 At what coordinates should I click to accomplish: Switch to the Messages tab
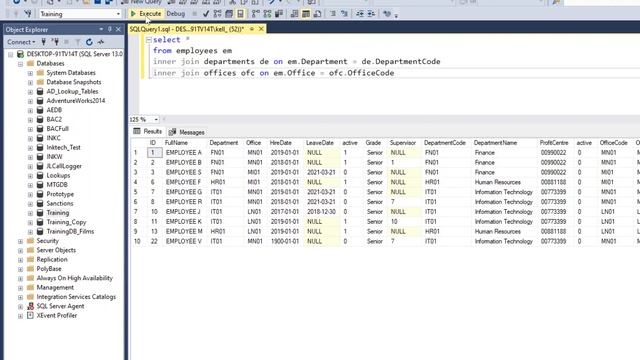tap(187, 132)
